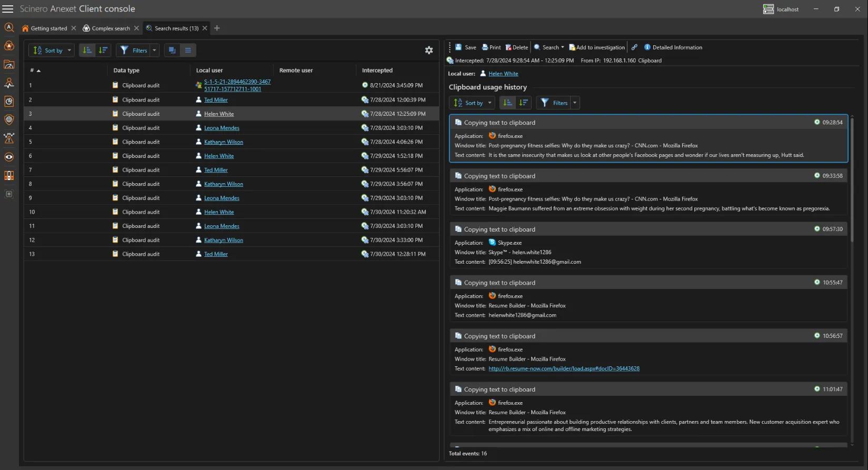Click the clipboard icon of first history entry
Screen dimensions: 868x470
pyautogui.click(x=458, y=122)
